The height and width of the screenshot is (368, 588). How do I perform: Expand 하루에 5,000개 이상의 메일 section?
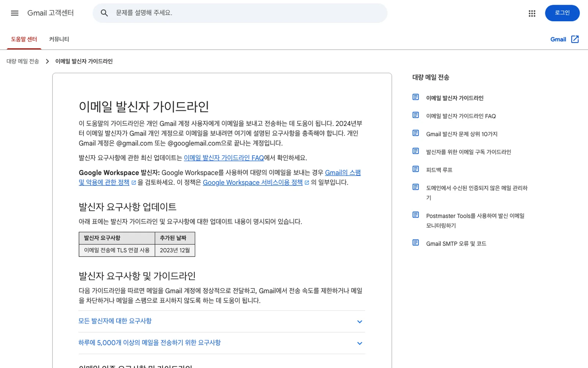[x=222, y=343]
